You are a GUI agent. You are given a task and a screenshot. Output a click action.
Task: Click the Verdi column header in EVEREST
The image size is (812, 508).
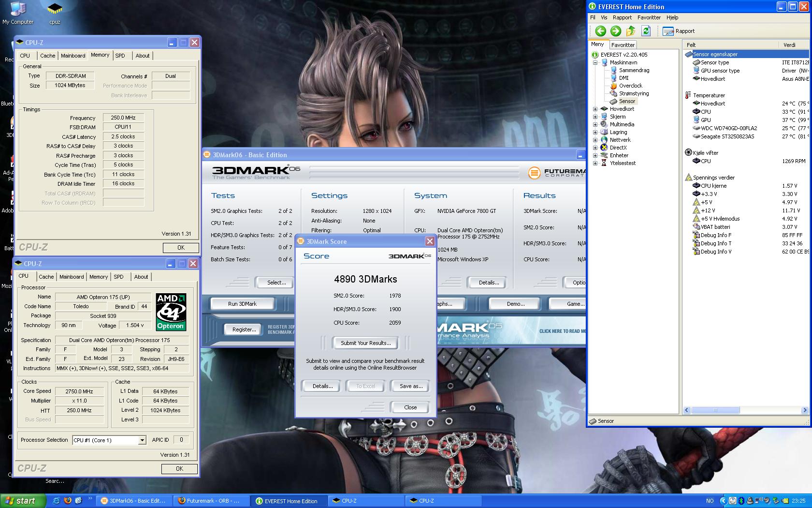[794, 45]
